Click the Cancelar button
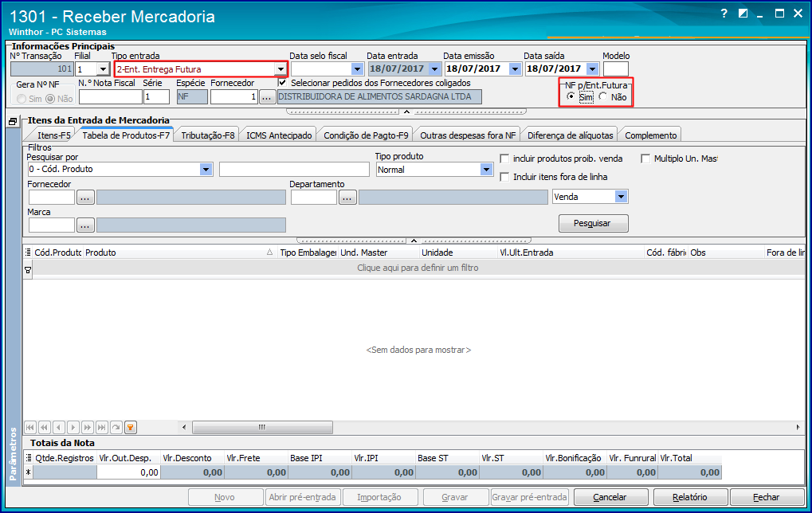812x513 pixels. [611, 497]
